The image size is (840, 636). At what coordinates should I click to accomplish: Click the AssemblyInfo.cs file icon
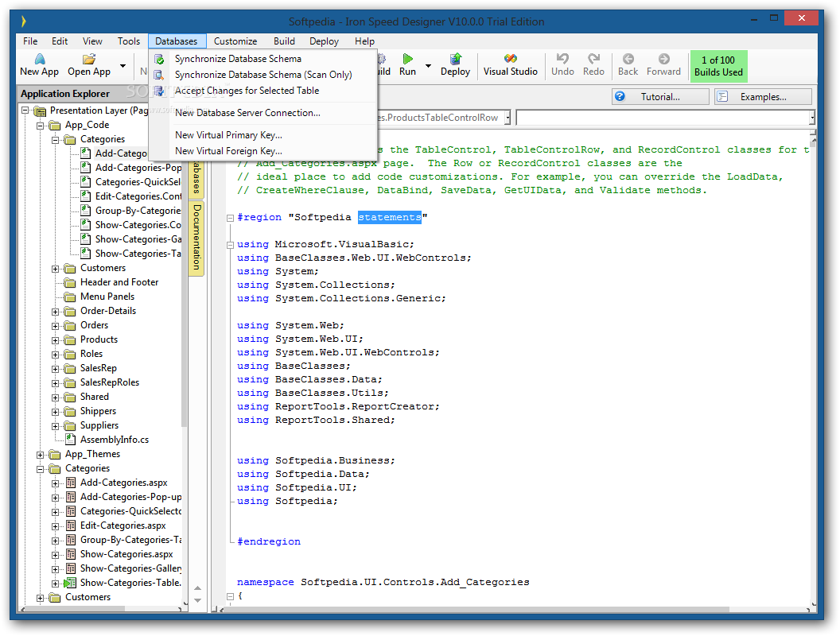tap(70, 440)
